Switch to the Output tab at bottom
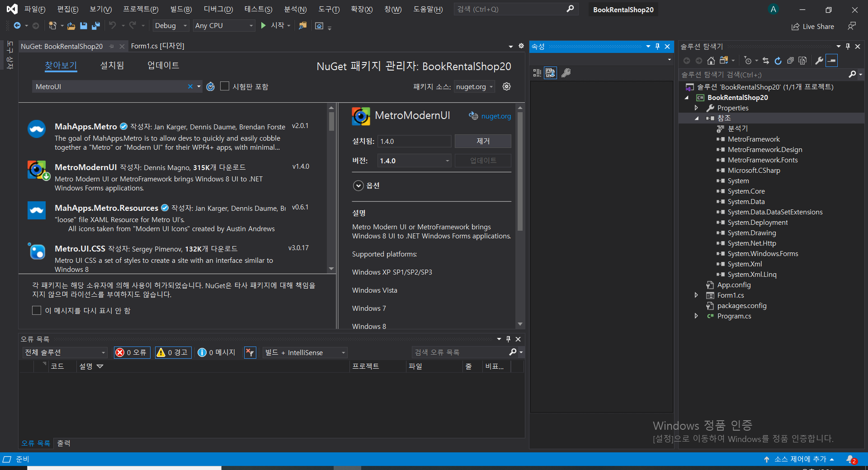 pyautogui.click(x=64, y=443)
